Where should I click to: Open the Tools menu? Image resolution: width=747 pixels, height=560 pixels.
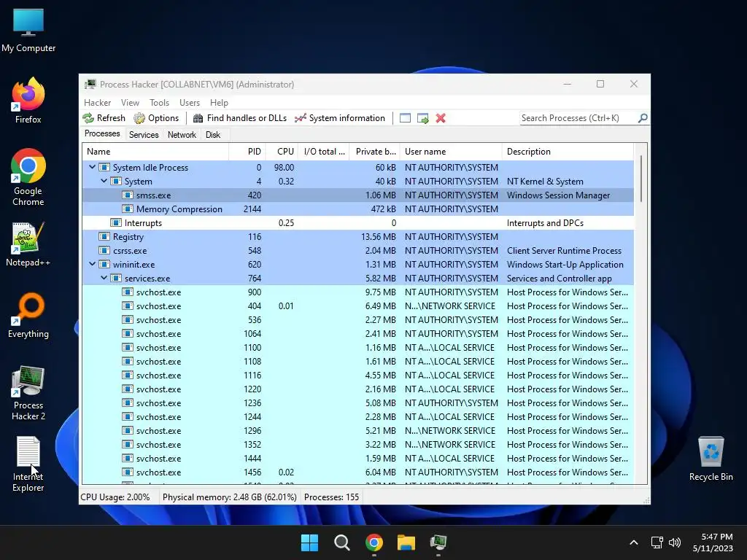(159, 103)
